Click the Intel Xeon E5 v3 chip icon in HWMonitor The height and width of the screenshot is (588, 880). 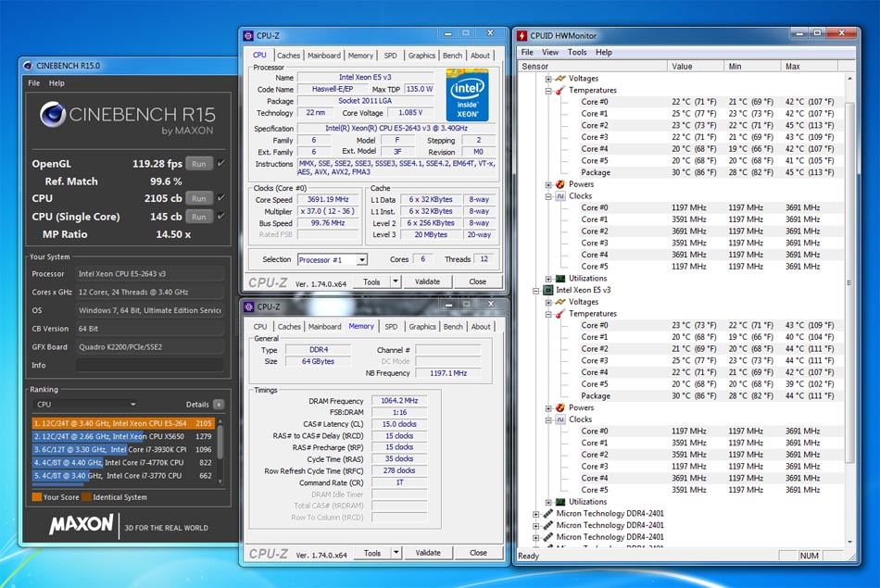point(547,290)
